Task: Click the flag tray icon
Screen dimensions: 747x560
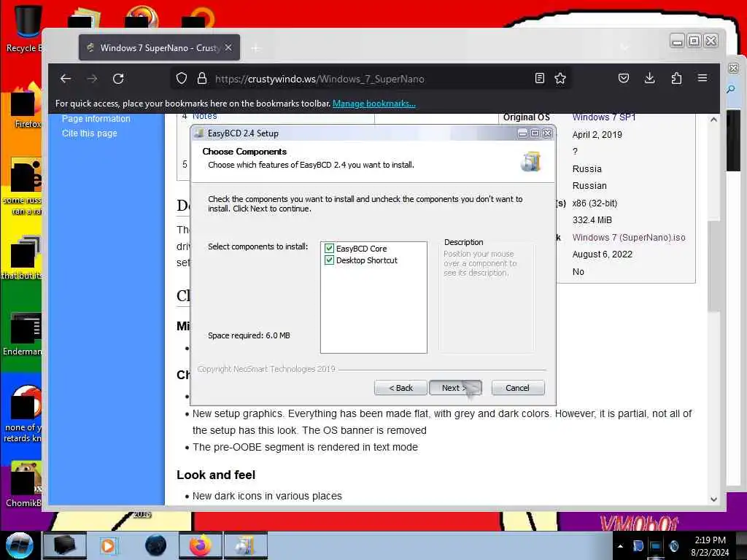Action: [638, 546]
